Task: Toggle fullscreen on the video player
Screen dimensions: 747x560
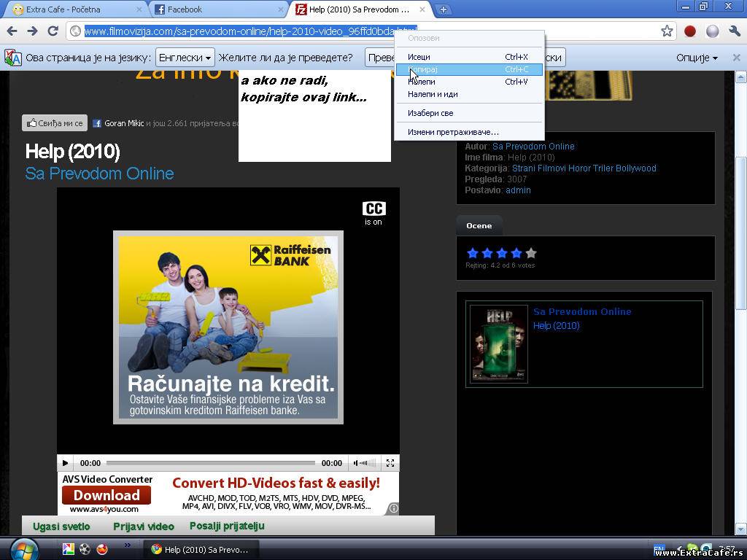Action: [390, 463]
